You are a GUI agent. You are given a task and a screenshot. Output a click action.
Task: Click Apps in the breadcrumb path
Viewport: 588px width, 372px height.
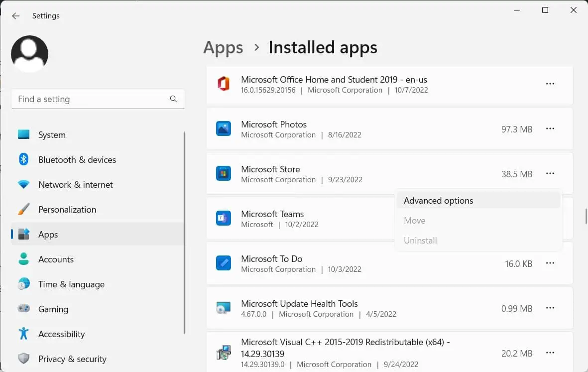(x=223, y=48)
